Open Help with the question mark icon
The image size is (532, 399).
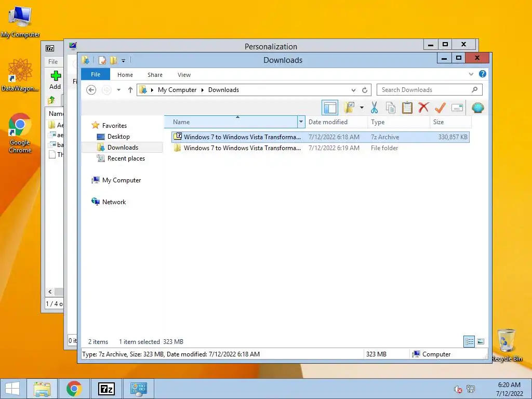(x=483, y=74)
